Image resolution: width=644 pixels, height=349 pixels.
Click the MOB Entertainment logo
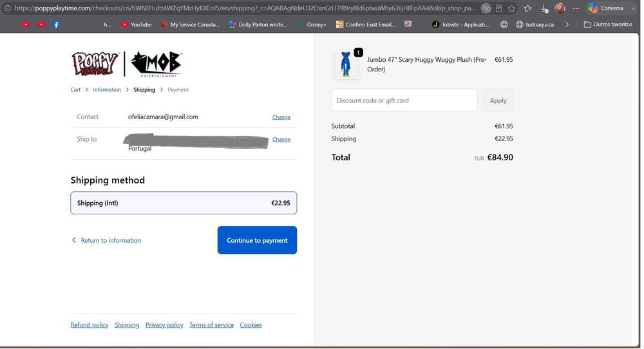coord(156,64)
